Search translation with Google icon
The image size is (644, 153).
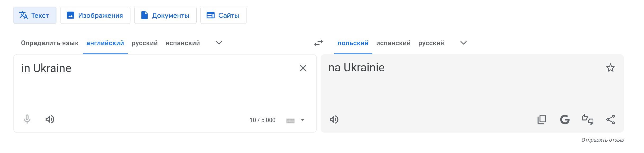pos(565,120)
